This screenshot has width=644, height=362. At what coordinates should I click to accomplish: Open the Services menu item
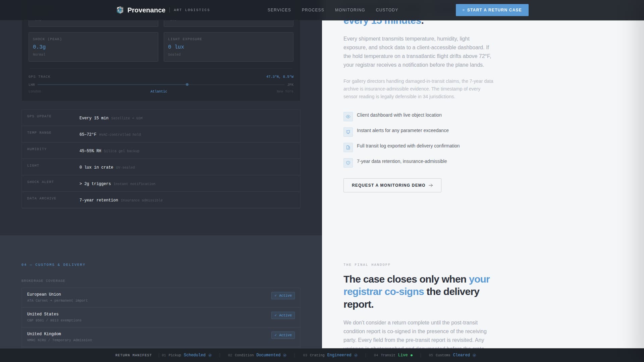(x=279, y=10)
